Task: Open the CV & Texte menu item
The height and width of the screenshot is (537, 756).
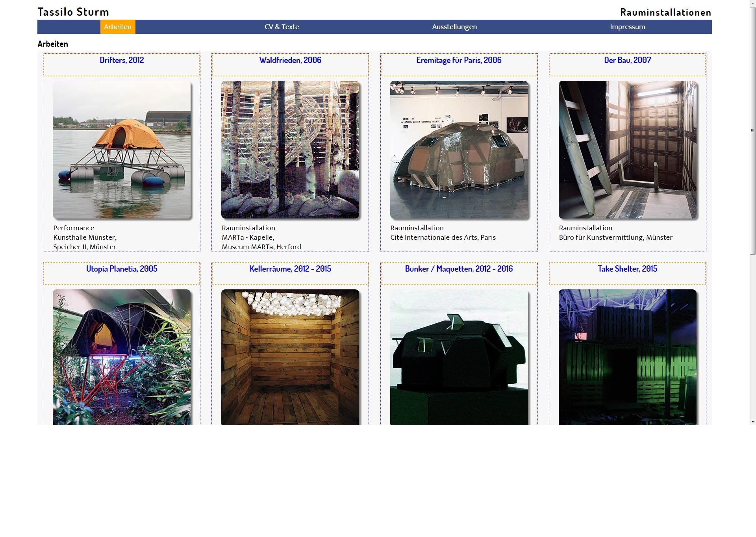Action: point(282,27)
